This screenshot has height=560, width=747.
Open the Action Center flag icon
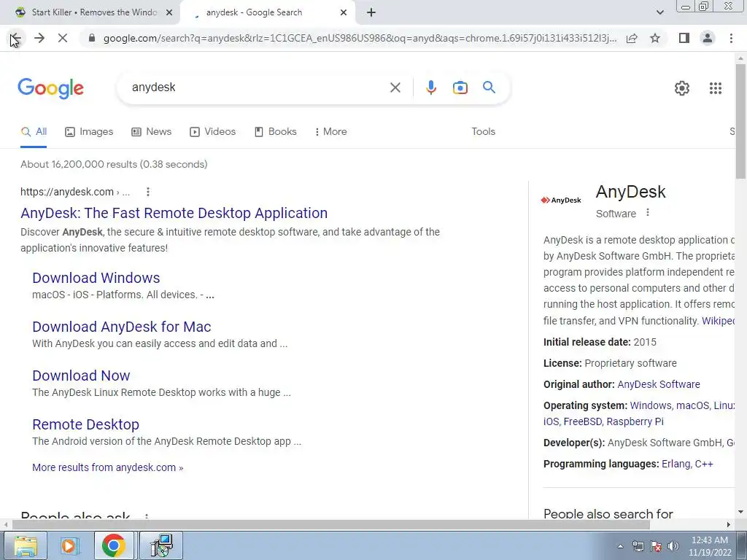tap(656, 546)
